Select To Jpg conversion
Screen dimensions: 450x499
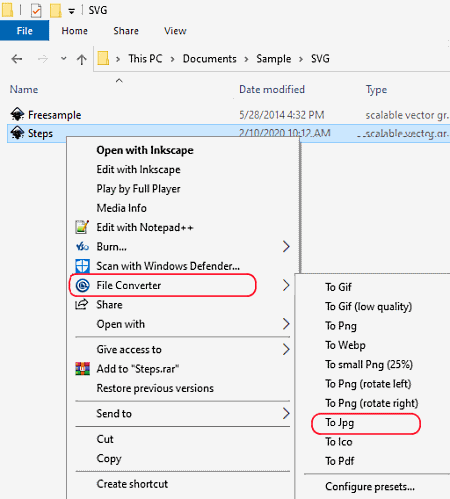pos(340,422)
